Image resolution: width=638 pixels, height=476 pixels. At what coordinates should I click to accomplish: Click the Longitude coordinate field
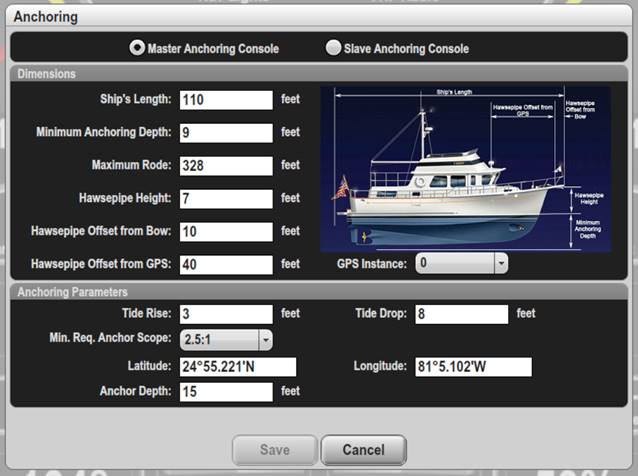tap(472, 367)
